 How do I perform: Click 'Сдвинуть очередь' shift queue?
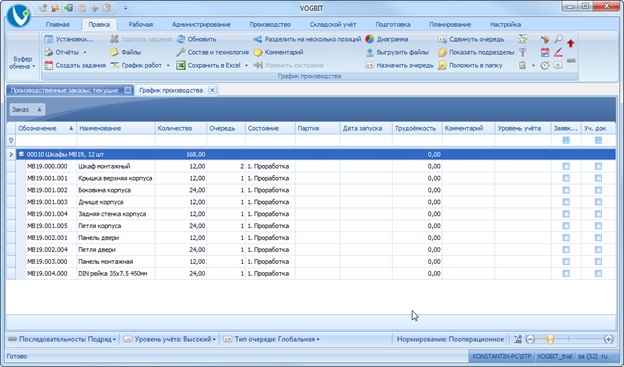(471, 39)
